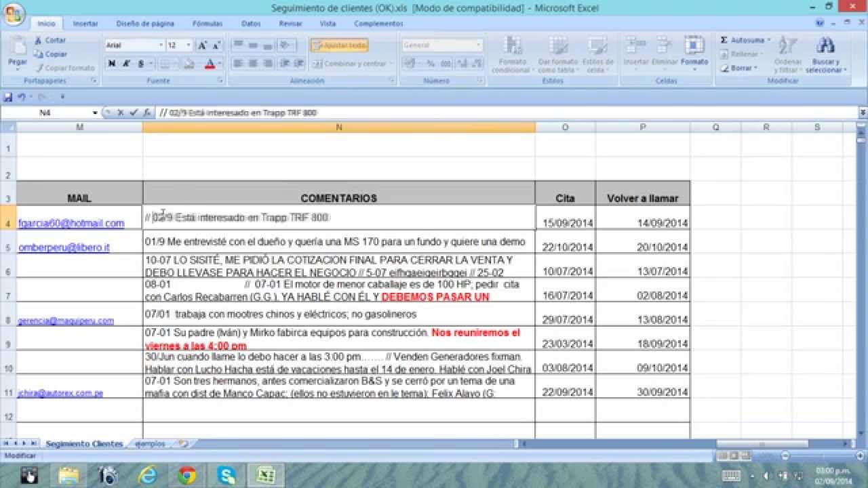
Task: Click the fill color bucket icon
Action: click(x=189, y=64)
